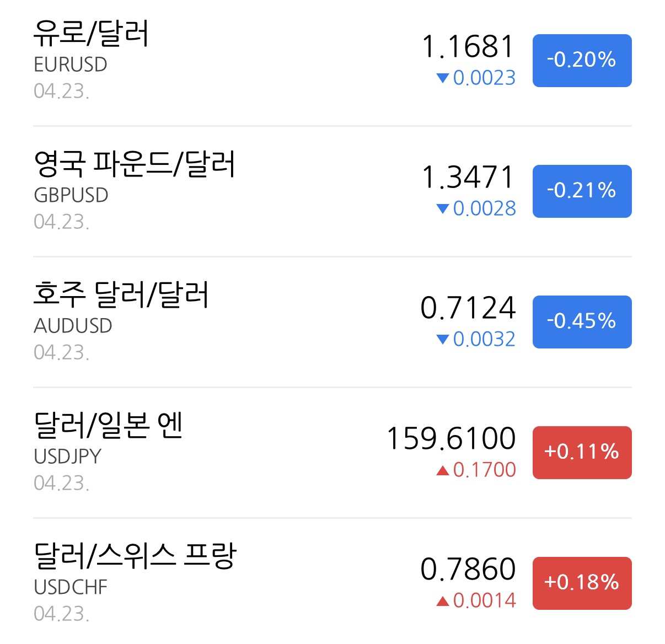
Task: Click the down arrow beside 0.0023
Action: 442,78
